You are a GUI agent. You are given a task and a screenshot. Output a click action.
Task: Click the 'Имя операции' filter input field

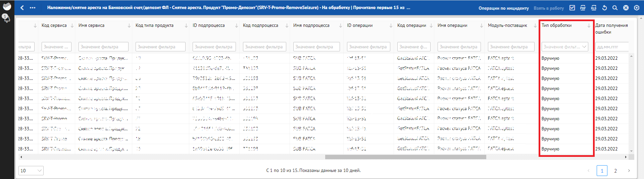[459, 47]
